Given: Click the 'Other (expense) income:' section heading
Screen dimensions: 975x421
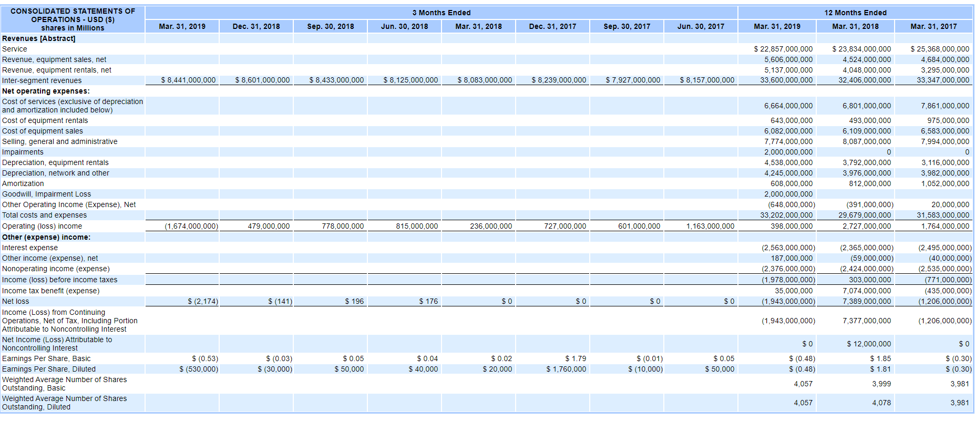Looking at the screenshot, I should [x=46, y=237].
